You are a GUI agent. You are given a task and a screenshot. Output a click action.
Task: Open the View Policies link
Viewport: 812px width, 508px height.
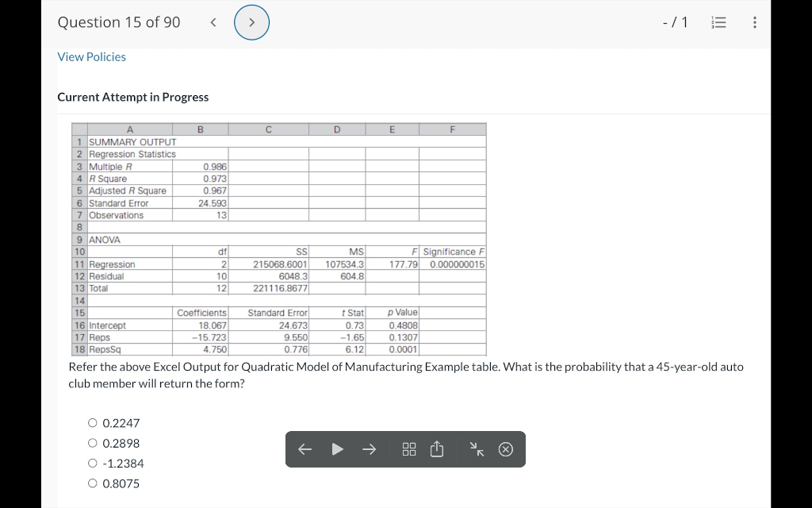[x=91, y=56]
